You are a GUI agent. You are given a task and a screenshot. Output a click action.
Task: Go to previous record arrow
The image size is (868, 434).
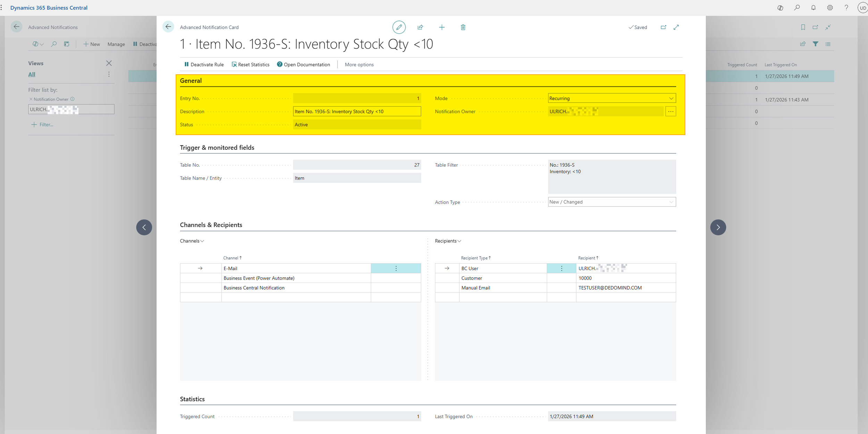pos(144,227)
